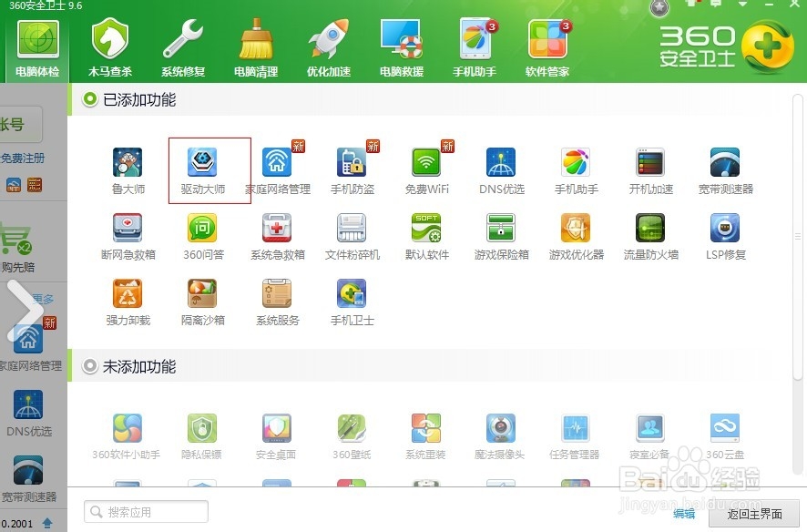Open 购先赔 in left sidebar
This screenshot has width=807, height=532.
point(17,247)
